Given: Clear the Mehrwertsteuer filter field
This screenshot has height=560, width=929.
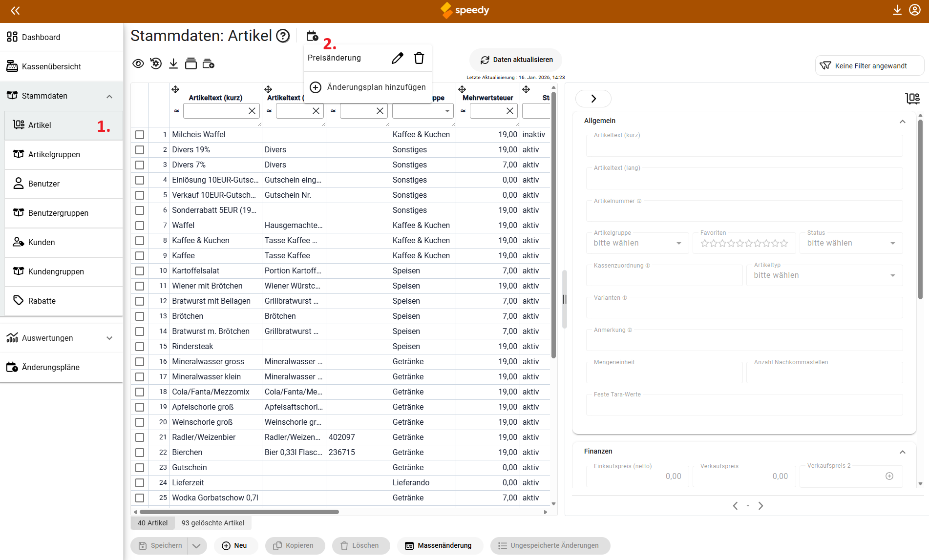Looking at the screenshot, I should (510, 111).
